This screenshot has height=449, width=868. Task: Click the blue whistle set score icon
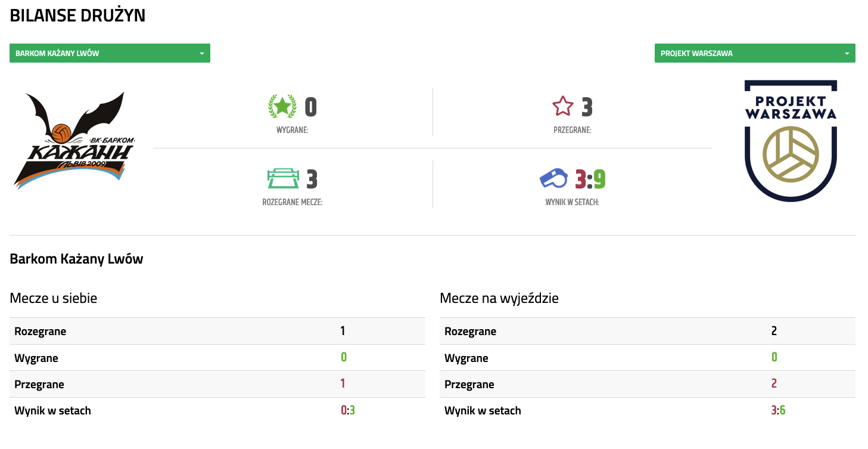pyautogui.click(x=554, y=179)
